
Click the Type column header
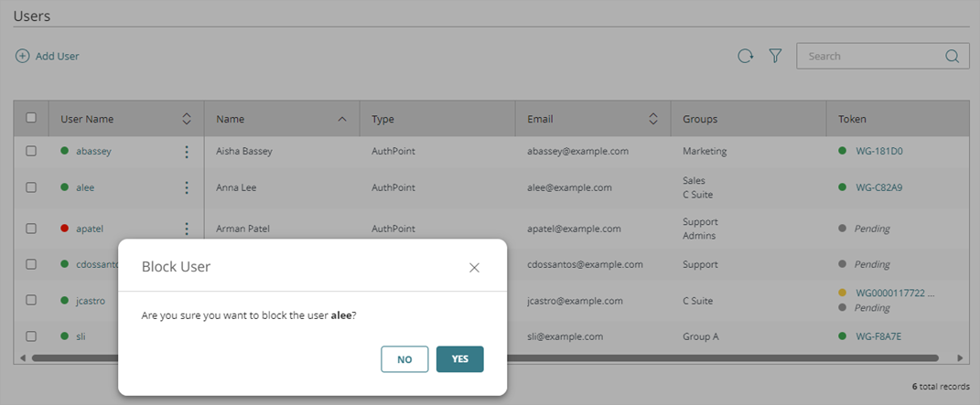(x=382, y=119)
